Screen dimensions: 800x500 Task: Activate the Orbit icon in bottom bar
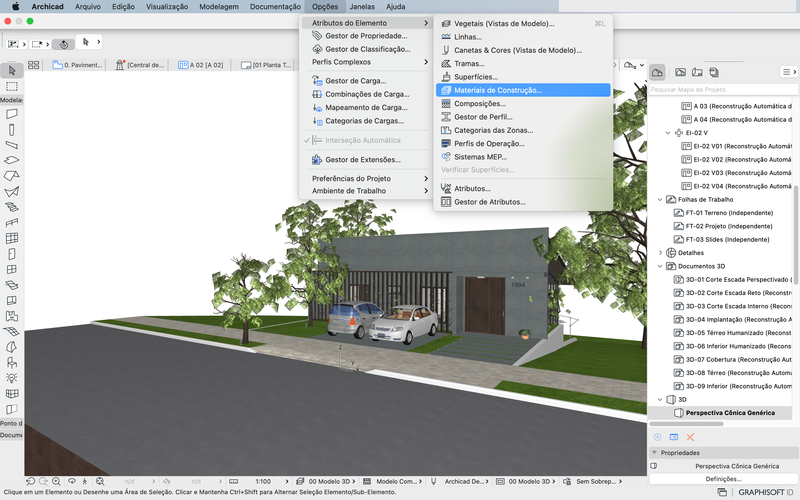pos(72,481)
